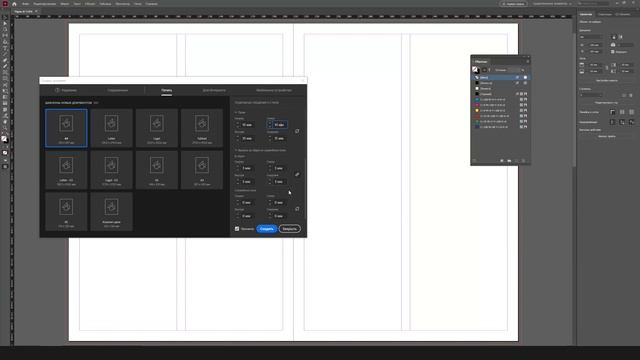Collapse the Поля margins section

point(236,112)
